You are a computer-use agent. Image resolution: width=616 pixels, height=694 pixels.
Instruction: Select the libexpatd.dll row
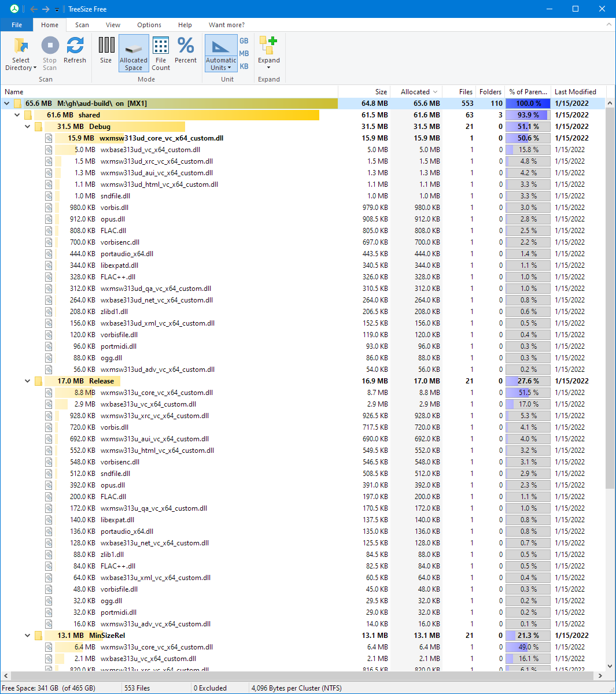click(x=304, y=265)
